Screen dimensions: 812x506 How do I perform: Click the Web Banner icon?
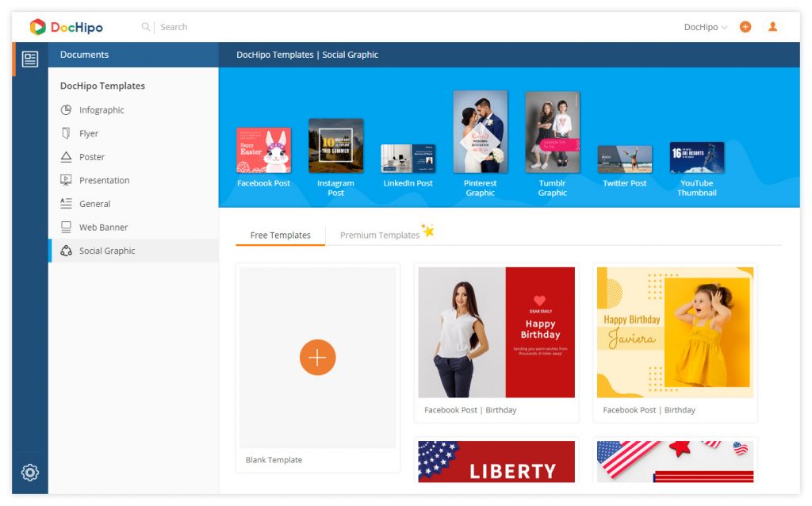[66, 227]
